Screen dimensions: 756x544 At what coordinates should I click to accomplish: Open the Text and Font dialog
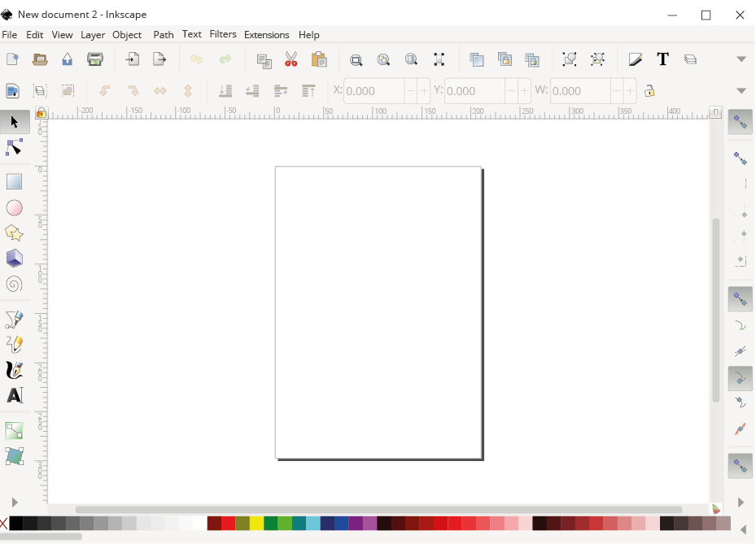[662, 59]
